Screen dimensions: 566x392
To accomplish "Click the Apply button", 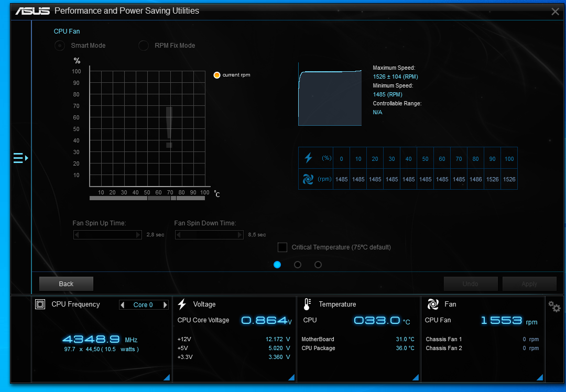I will click(x=529, y=284).
